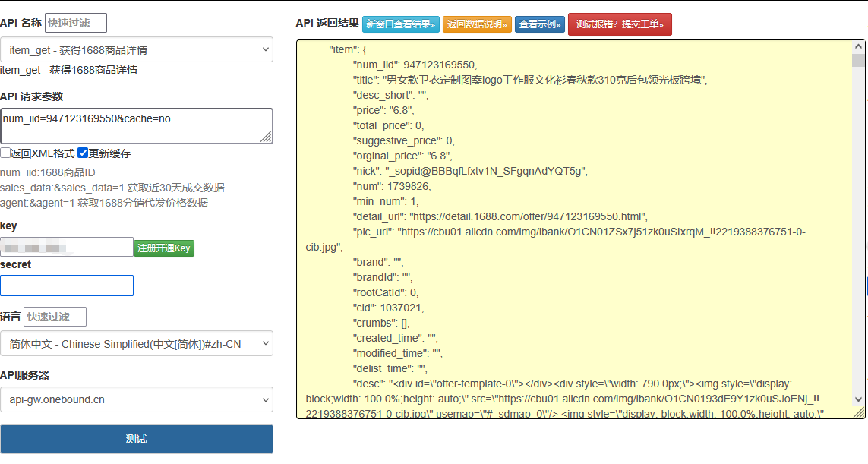The width and height of the screenshot is (868, 464).
Task: Click the 新窗口查看结果 button
Action: [x=400, y=24]
